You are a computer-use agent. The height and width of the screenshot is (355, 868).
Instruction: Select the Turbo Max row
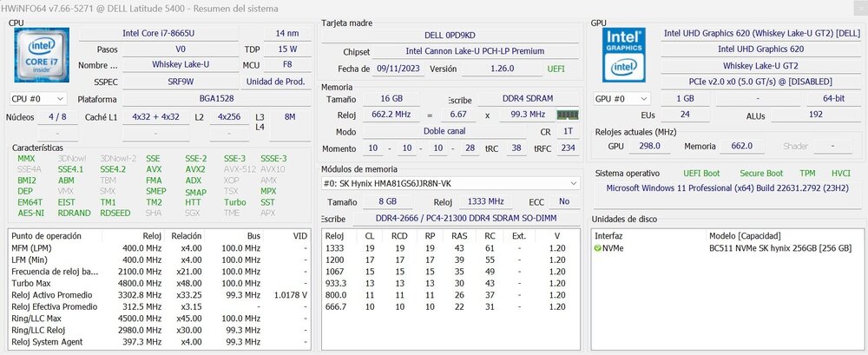point(160,283)
